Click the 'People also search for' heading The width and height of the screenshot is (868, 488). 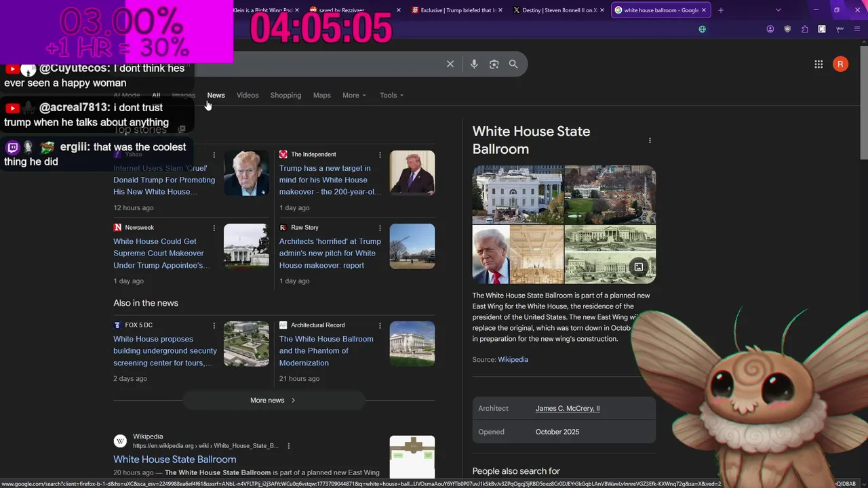[x=516, y=471]
